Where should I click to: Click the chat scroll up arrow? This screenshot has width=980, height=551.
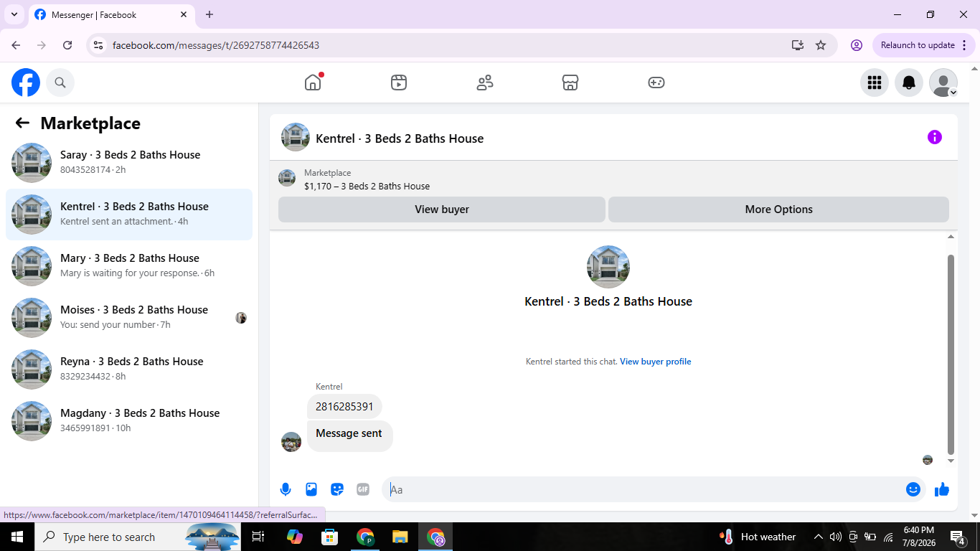click(951, 237)
